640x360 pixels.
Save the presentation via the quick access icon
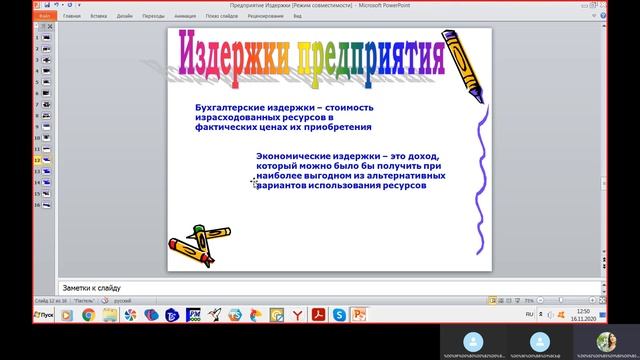click(47, 5)
